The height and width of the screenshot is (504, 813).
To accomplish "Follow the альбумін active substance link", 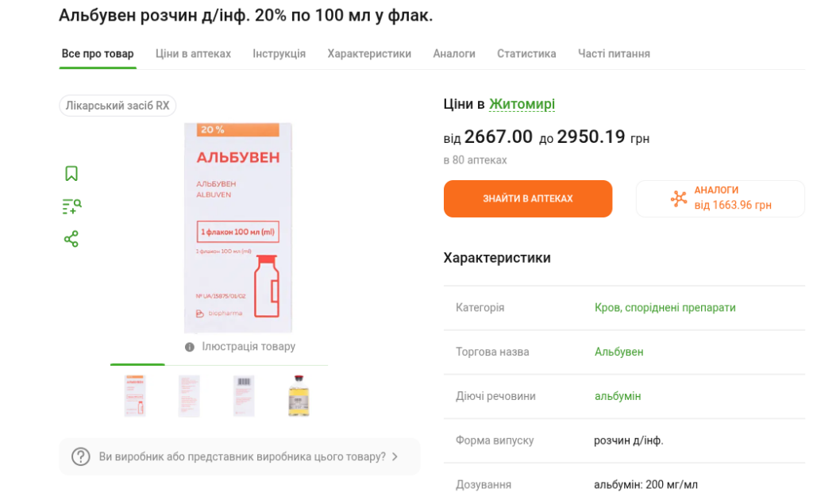I will (617, 396).
